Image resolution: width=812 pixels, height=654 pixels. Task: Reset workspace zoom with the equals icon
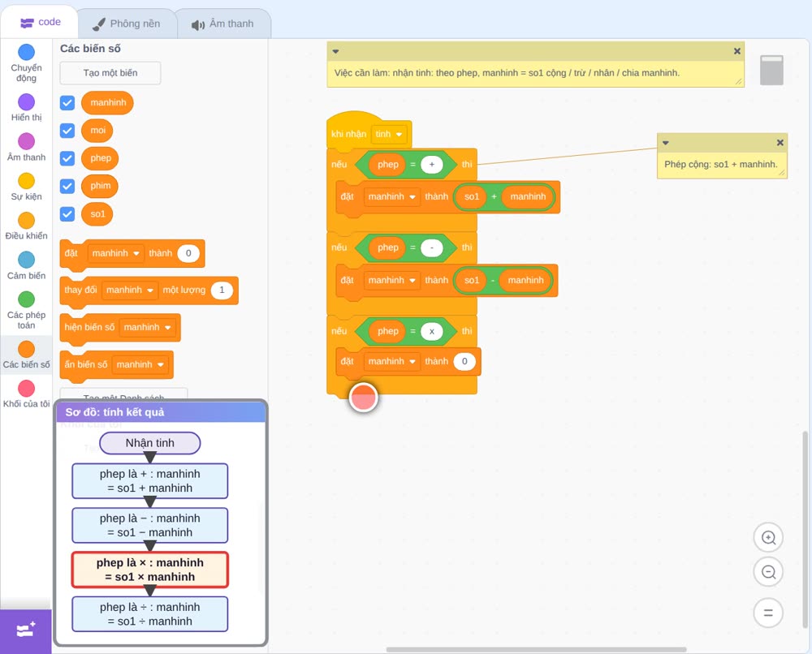(768, 613)
